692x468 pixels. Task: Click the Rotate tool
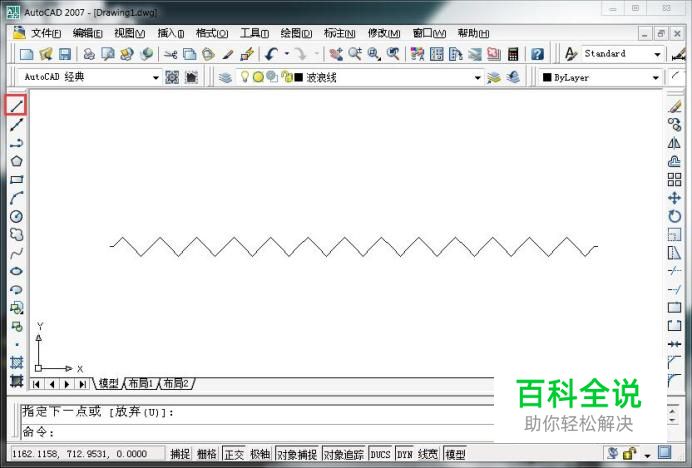[x=674, y=216]
